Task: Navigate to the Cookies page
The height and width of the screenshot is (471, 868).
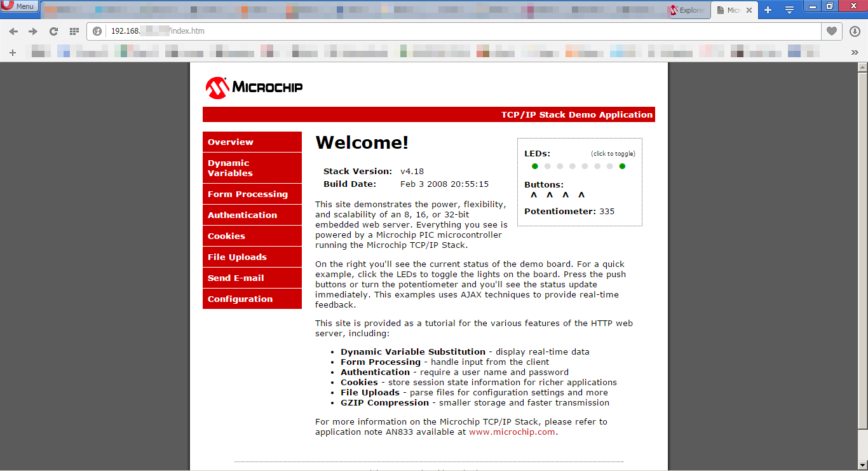Action: tap(252, 236)
